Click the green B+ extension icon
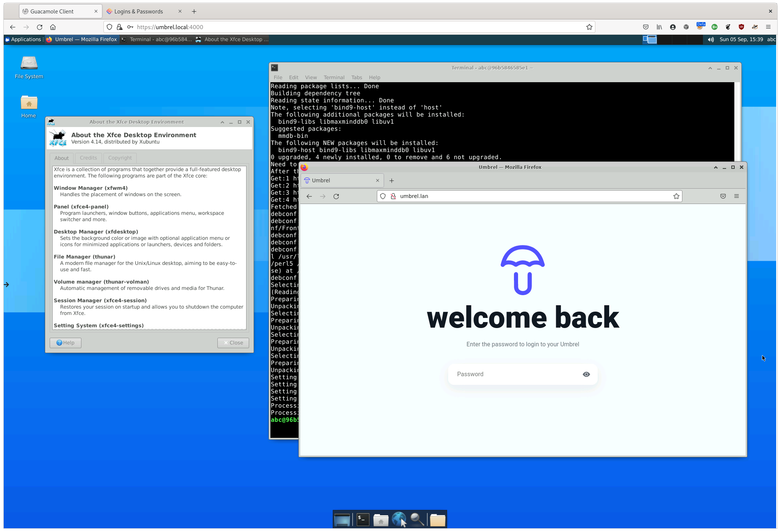The width and height of the screenshot is (781, 532). tap(714, 27)
